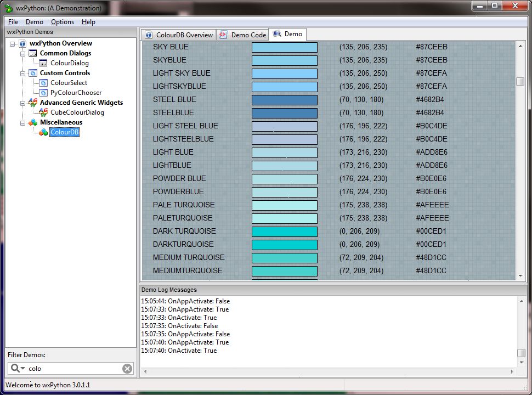The height and width of the screenshot is (395, 532).
Task: Collapse the Miscellaneous branch
Action: pyautogui.click(x=22, y=122)
